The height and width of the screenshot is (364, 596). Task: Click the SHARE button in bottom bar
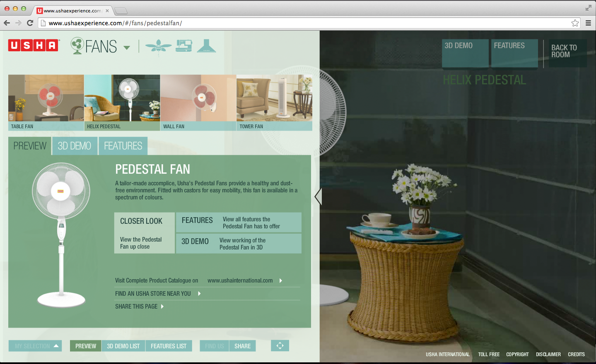[x=243, y=346]
